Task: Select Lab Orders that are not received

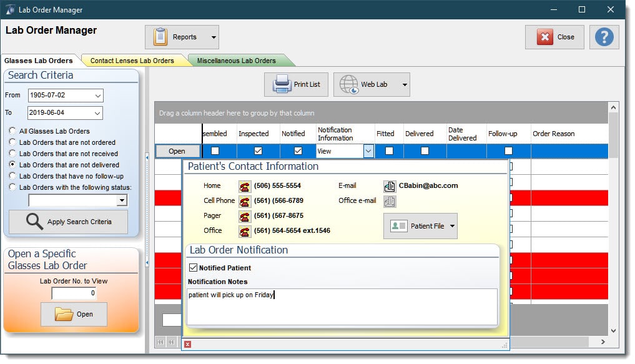Action: pos(12,154)
